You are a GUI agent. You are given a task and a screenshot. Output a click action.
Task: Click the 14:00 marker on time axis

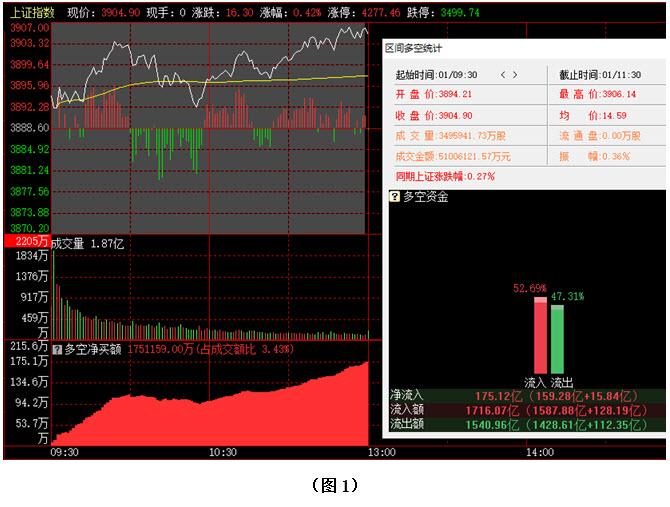[x=539, y=452]
